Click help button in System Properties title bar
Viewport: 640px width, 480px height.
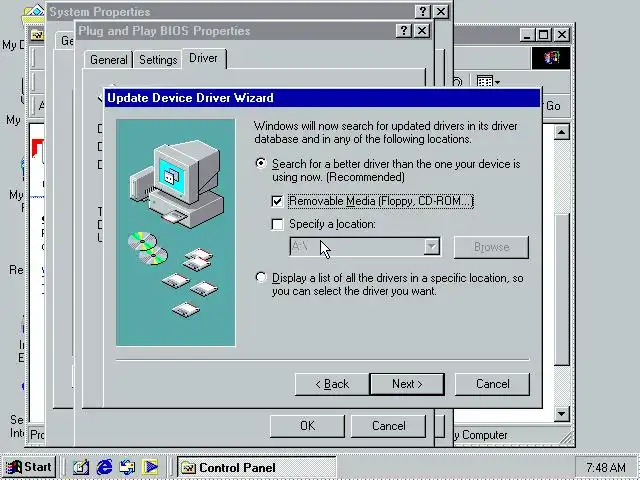tap(423, 11)
